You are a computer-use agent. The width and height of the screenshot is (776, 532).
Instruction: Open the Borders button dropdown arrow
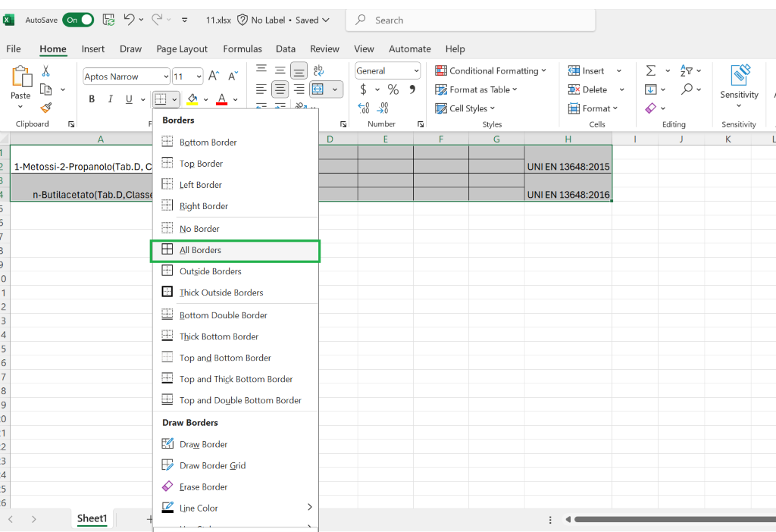click(174, 99)
